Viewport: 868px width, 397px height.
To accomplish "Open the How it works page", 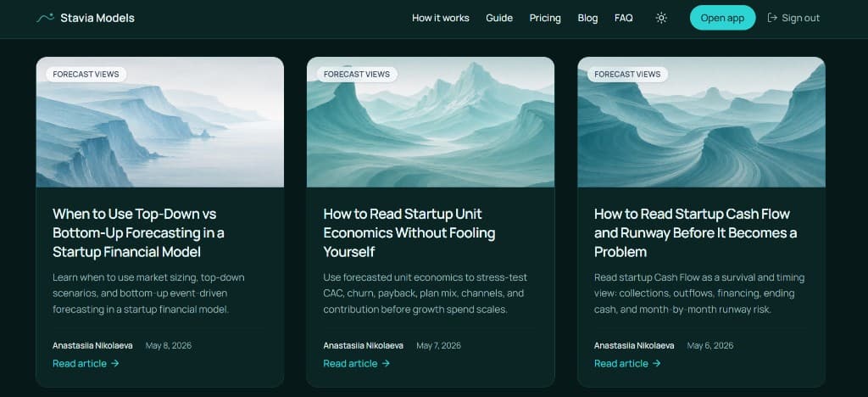I will [441, 18].
